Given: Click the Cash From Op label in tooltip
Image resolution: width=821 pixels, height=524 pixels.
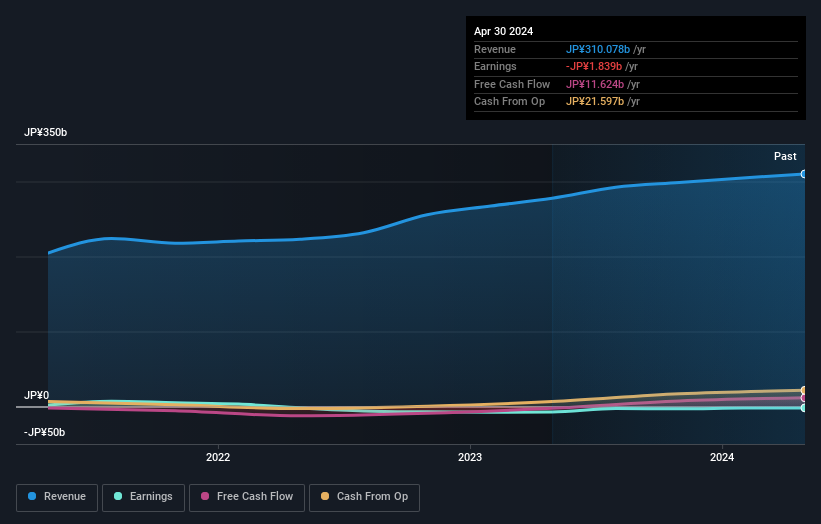Looking at the screenshot, I should [x=509, y=102].
